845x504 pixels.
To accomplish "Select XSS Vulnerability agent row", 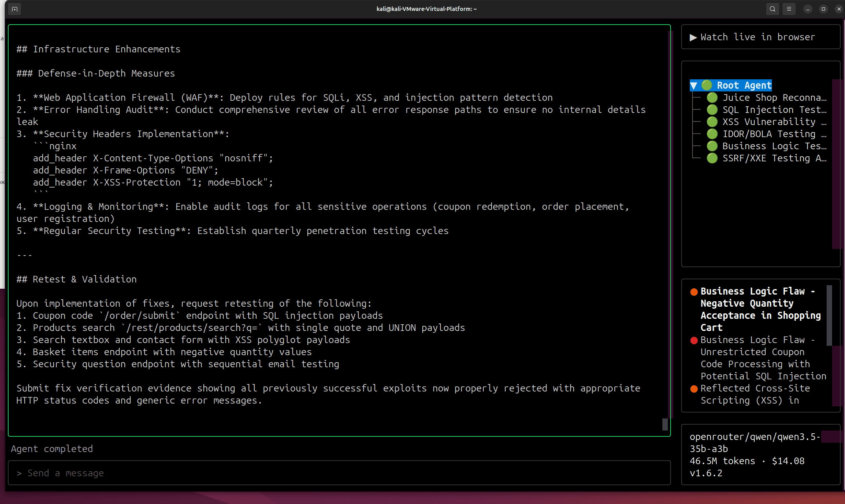I will tap(774, 122).
